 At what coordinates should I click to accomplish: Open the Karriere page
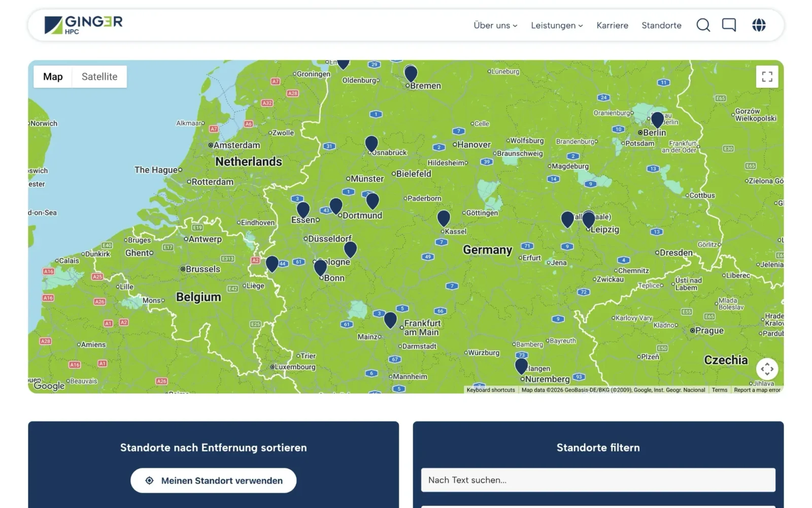pyautogui.click(x=612, y=25)
